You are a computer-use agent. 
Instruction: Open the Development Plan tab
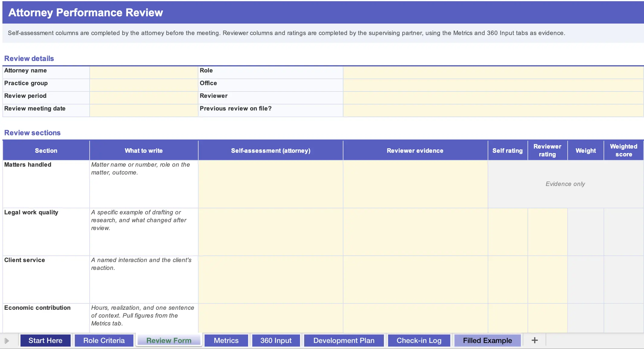click(344, 341)
